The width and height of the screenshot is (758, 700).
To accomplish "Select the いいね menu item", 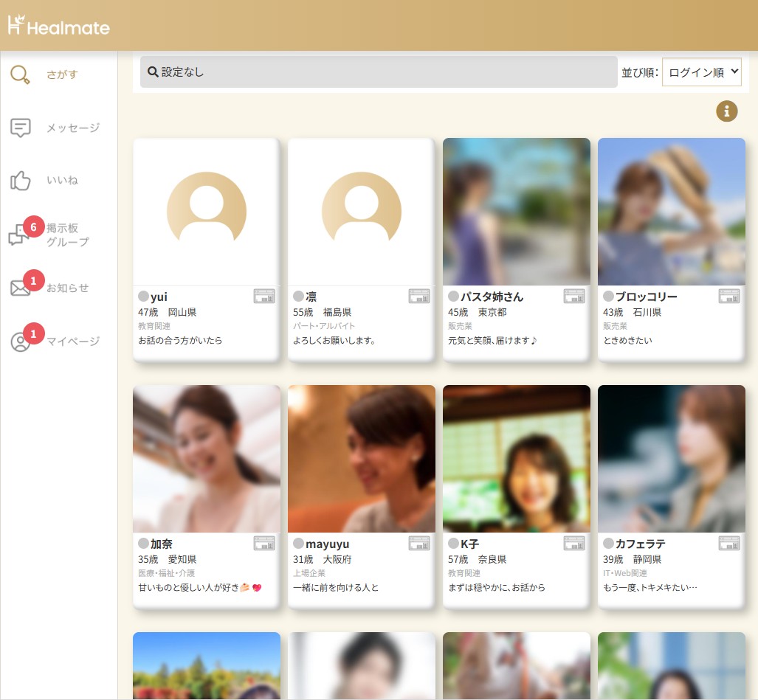I will point(63,181).
